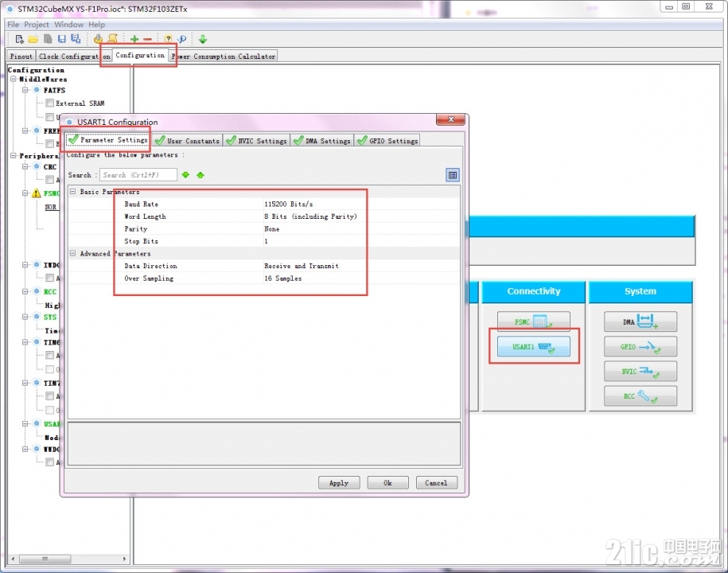Collapse the IWDG tree node

(25, 265)
